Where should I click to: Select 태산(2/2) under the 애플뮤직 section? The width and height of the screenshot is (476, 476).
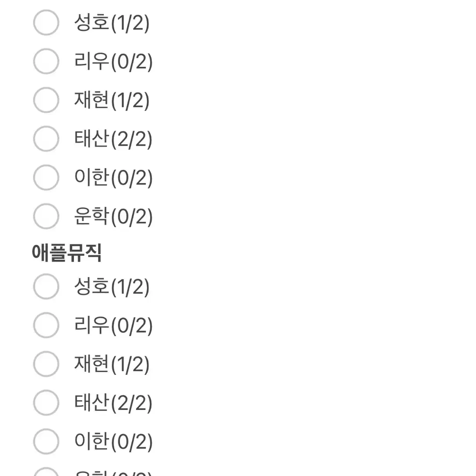(46, 402)
